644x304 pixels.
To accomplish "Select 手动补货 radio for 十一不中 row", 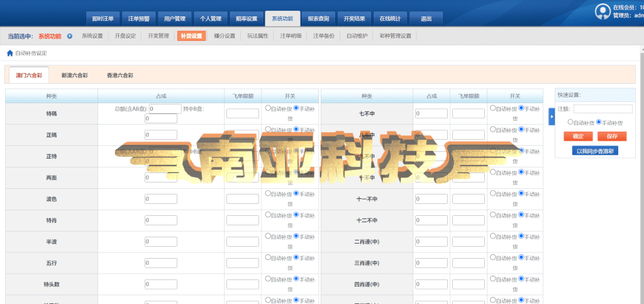I will click(x=521, y=193).
